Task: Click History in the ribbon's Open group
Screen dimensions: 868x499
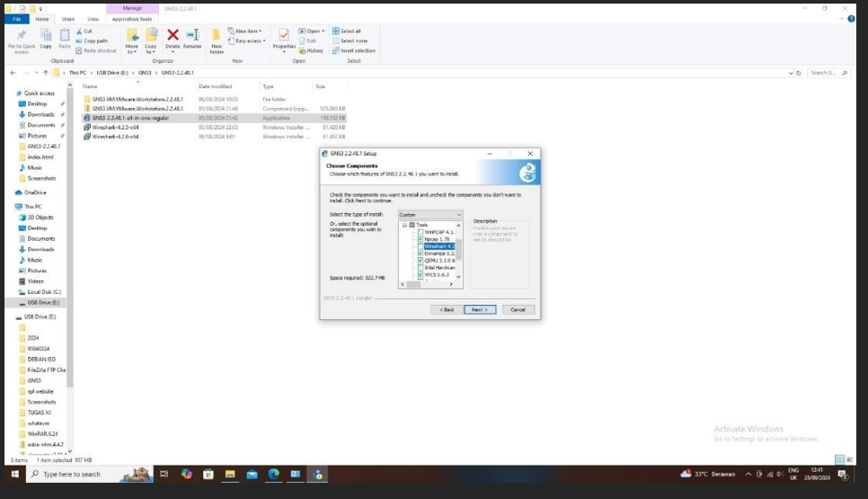Action: click(x=311, y=50)
